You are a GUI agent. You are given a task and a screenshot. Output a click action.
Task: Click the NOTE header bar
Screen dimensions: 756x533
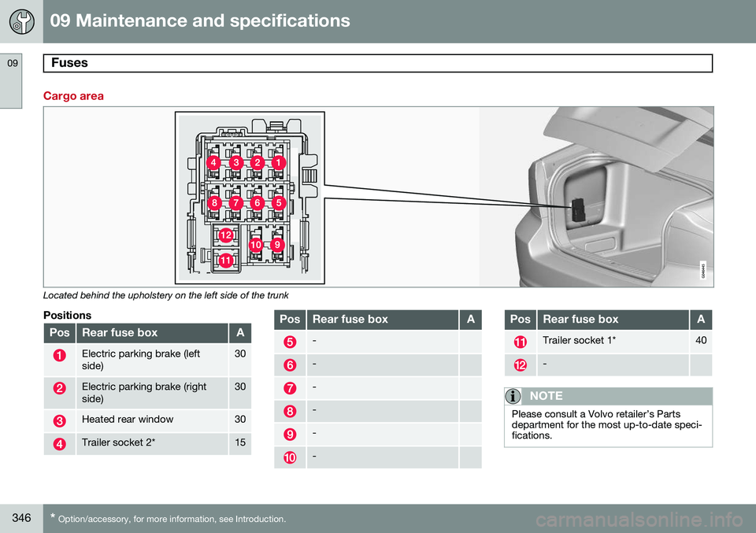pyautogui.click(x=609, y=396)
